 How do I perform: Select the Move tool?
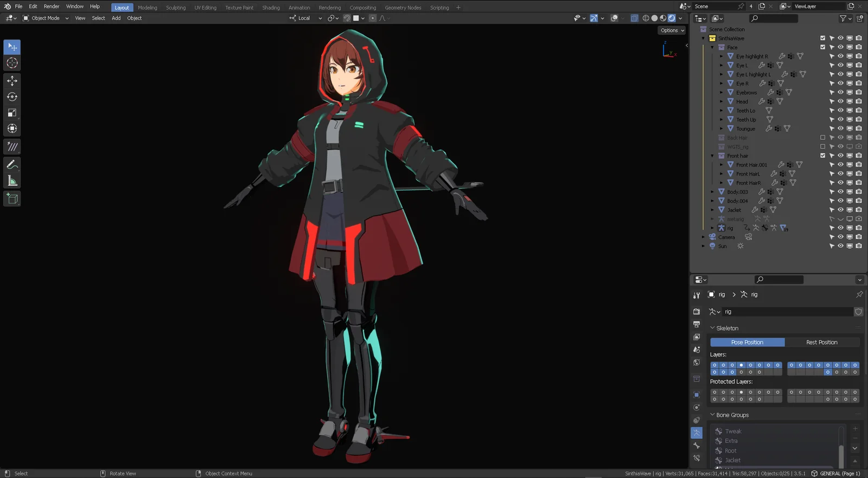click(12, 81)
